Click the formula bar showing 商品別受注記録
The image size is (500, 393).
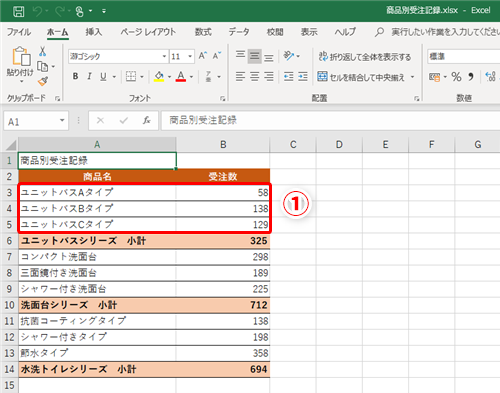click(331, 120)
